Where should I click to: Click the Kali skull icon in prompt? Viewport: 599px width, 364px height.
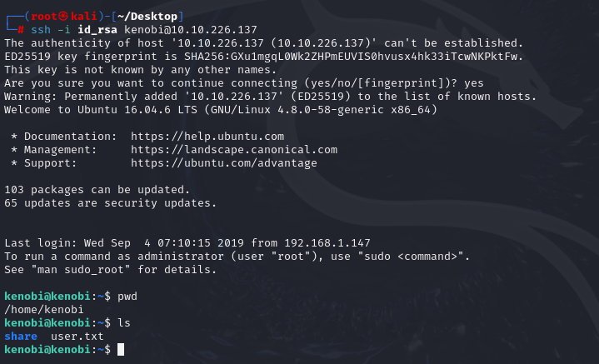click(63, 16)
